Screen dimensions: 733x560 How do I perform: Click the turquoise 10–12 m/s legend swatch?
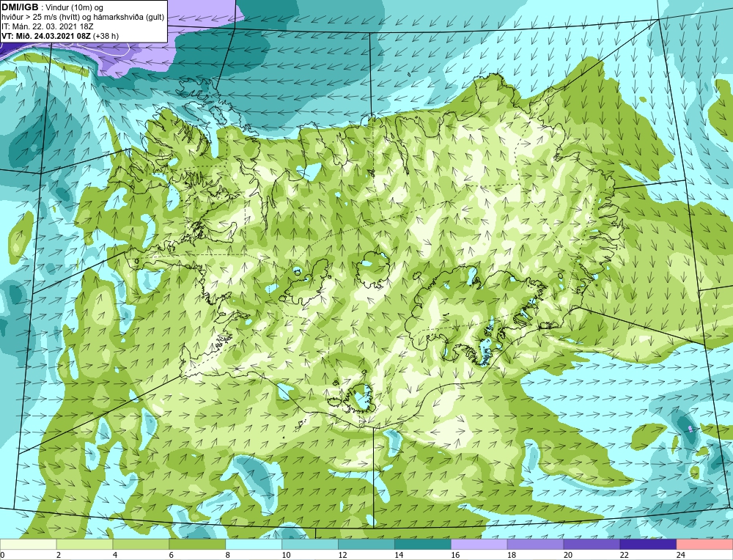(x=310, y=545)
